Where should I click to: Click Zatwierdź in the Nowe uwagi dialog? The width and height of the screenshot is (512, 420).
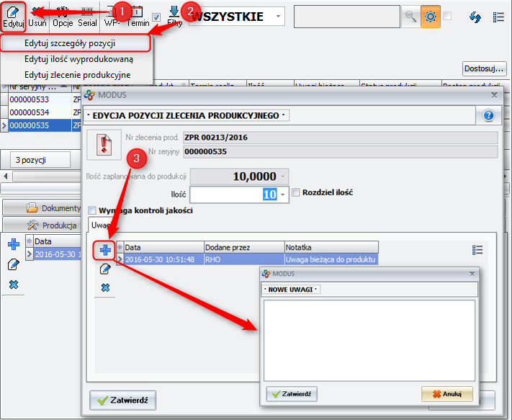pos(292,394)
